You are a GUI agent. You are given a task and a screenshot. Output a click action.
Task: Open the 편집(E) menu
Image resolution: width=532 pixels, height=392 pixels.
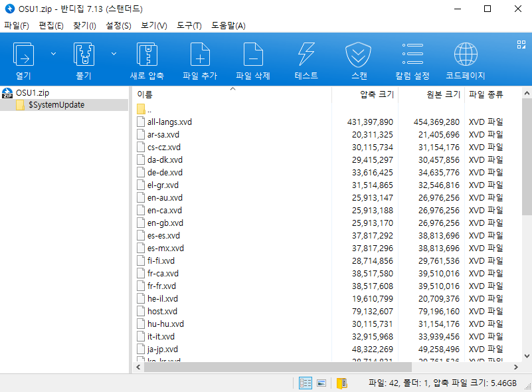coord(51,26)
